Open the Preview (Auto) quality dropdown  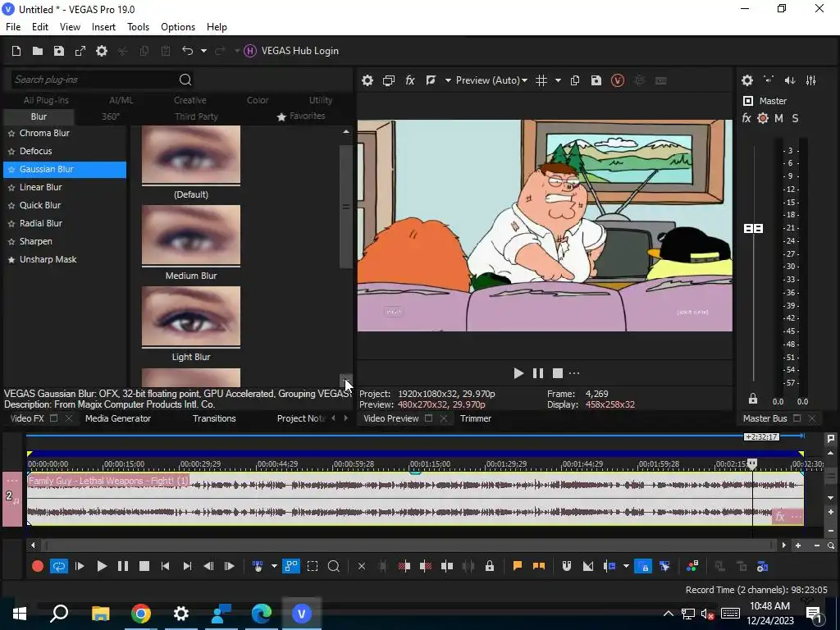(492, 80)
